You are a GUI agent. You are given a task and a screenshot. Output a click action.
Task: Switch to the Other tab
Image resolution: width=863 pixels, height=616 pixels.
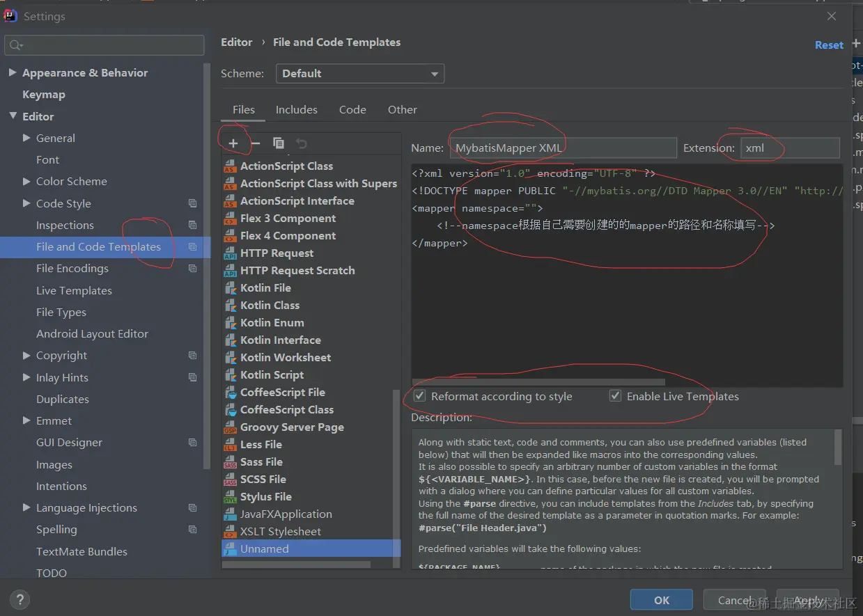pos(403,110)
